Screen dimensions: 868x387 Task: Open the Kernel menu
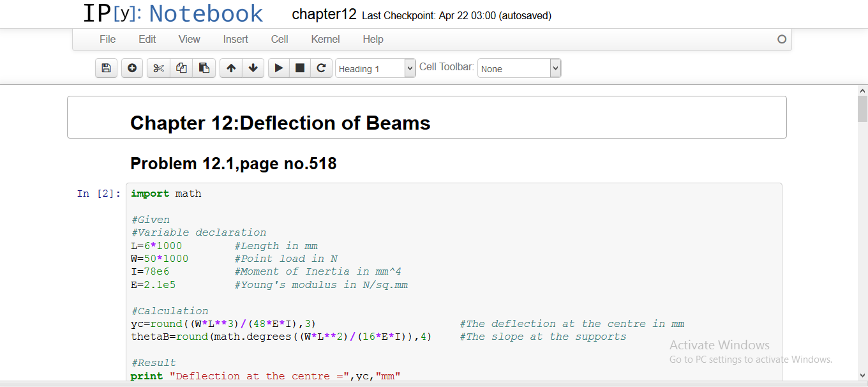325,40
